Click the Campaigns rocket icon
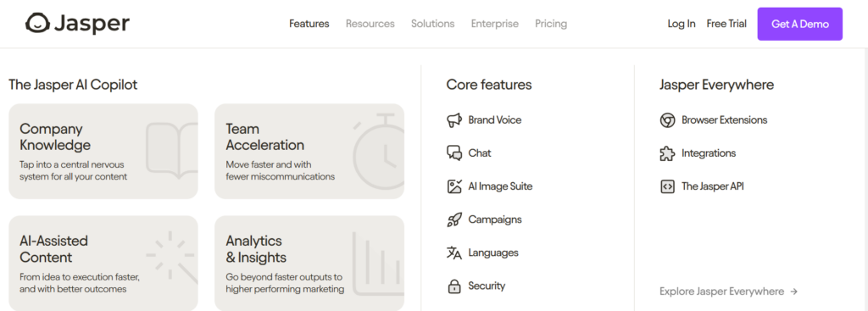The image size is (868, 311). click(x=454, y=219)
